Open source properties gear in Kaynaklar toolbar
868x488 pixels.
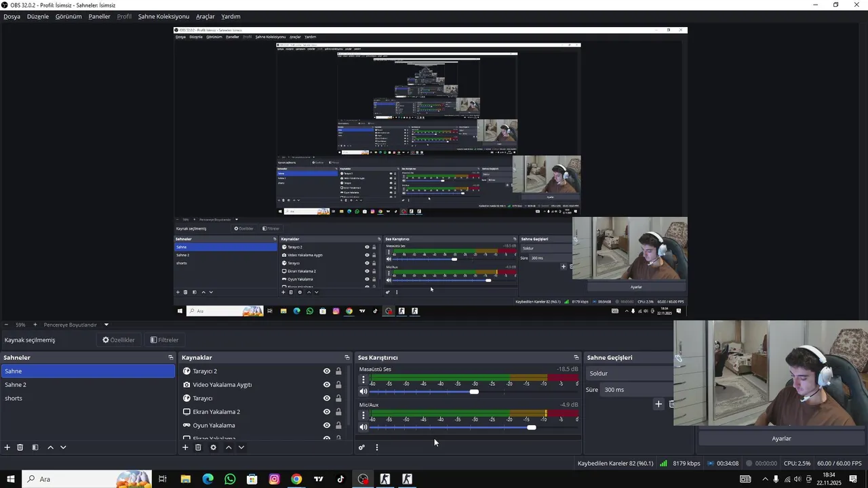click(213, 447)
